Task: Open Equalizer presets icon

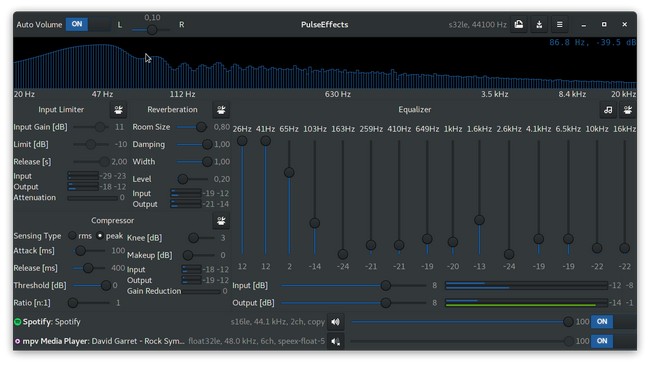Action: [x=628, y=110]
